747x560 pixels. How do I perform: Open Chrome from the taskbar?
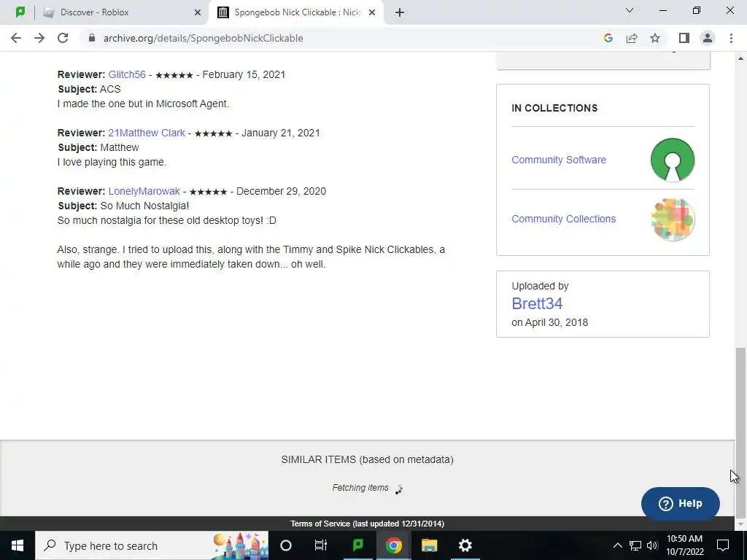click(x=393, y=545)
